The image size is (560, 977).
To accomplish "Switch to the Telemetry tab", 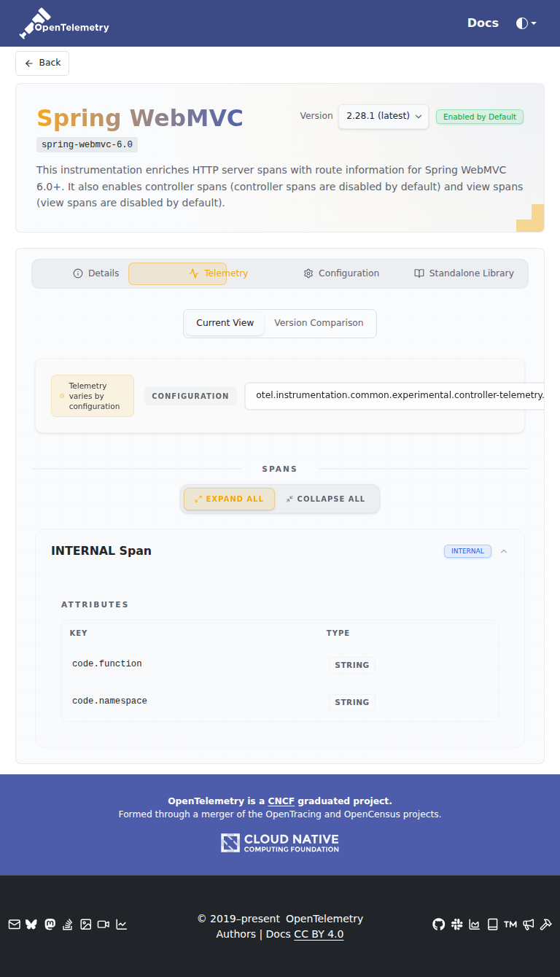I will pos(219,273).
